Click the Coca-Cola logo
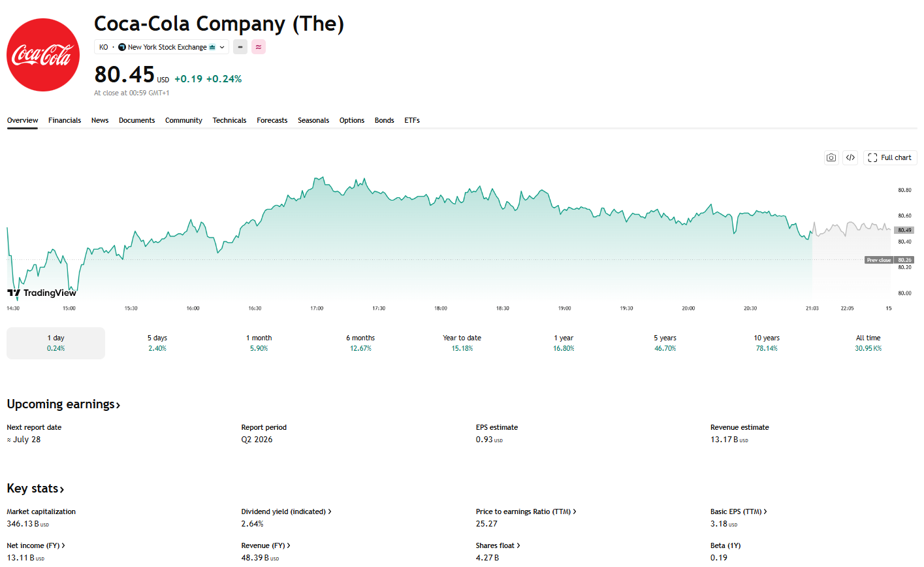924x567 pixels. (x=43, y=55)
